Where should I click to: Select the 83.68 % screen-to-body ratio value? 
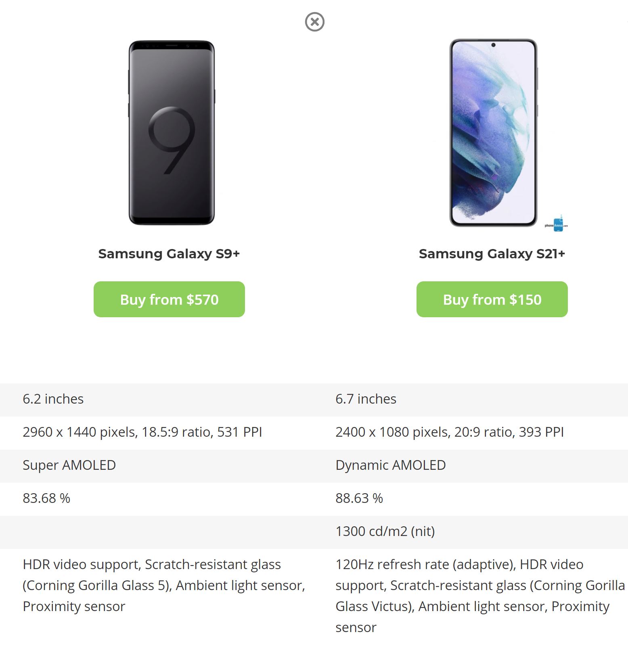click(x=46, y=498)
